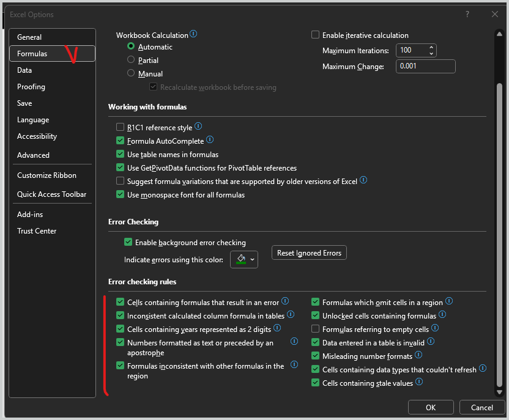Click Maximum Iterations input field

pyautogui.click(x=412, y=50)
